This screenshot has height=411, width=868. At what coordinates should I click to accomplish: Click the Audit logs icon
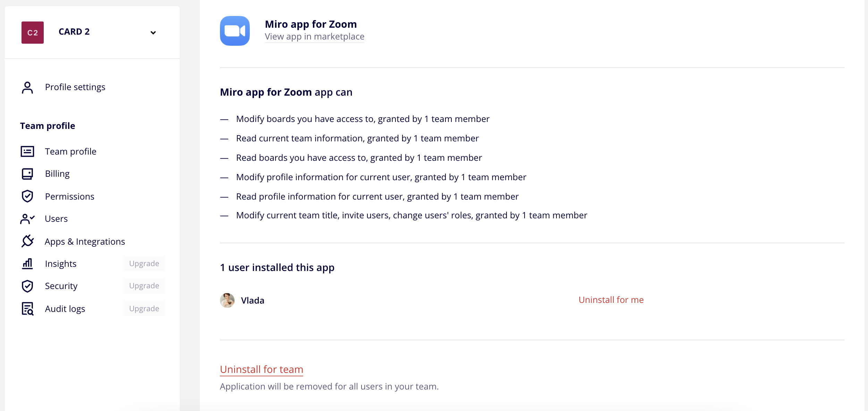click(x=27, y=308)
